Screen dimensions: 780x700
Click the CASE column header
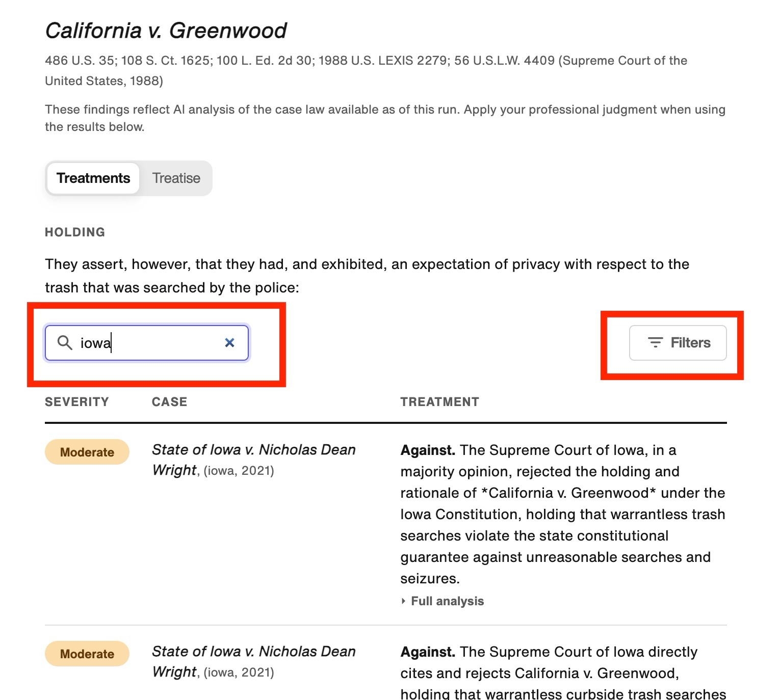point(170,402)
